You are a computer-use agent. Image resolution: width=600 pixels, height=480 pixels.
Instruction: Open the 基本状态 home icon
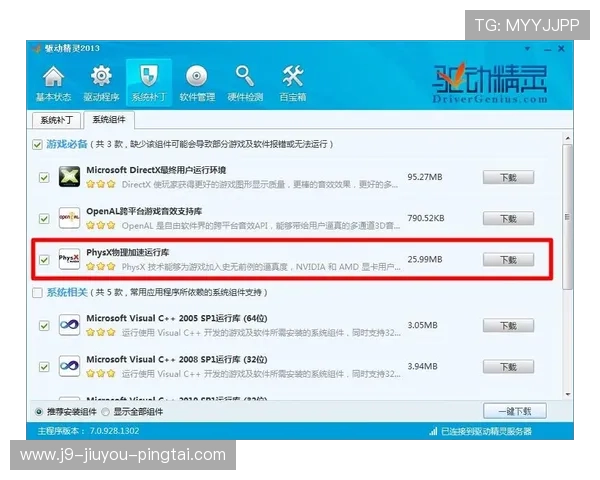54,83
